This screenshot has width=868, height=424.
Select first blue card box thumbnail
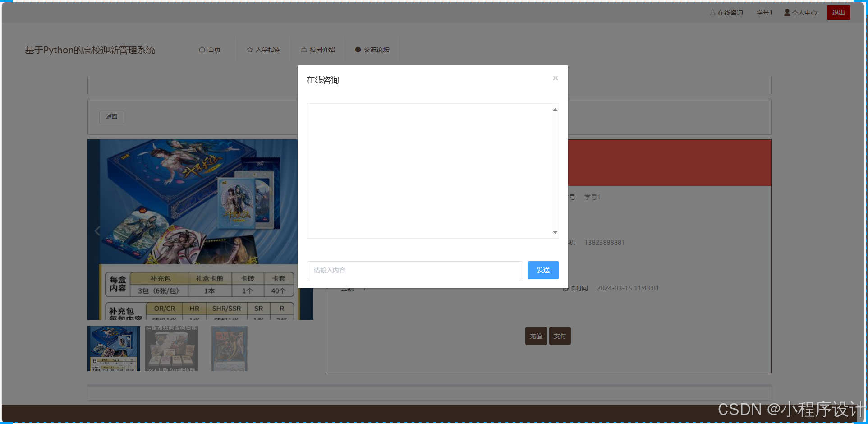point(114,349)
